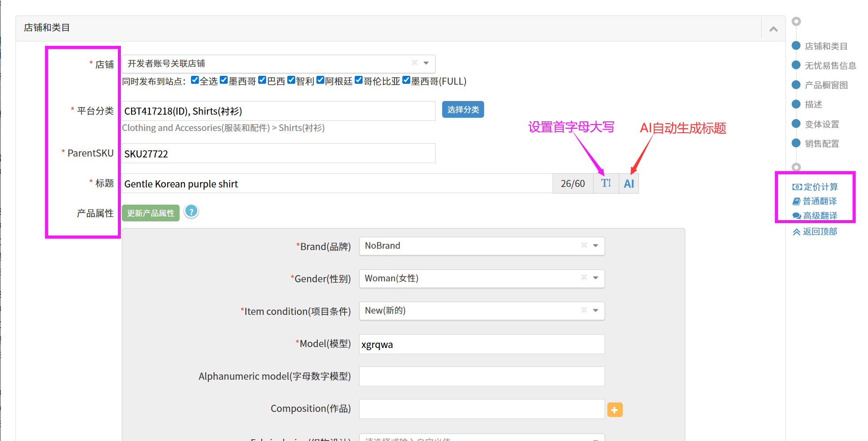This screenshot has height=441, width=868.
Task: Uncheck the 阿根廷 site checkbox
Action: [320, 80]
